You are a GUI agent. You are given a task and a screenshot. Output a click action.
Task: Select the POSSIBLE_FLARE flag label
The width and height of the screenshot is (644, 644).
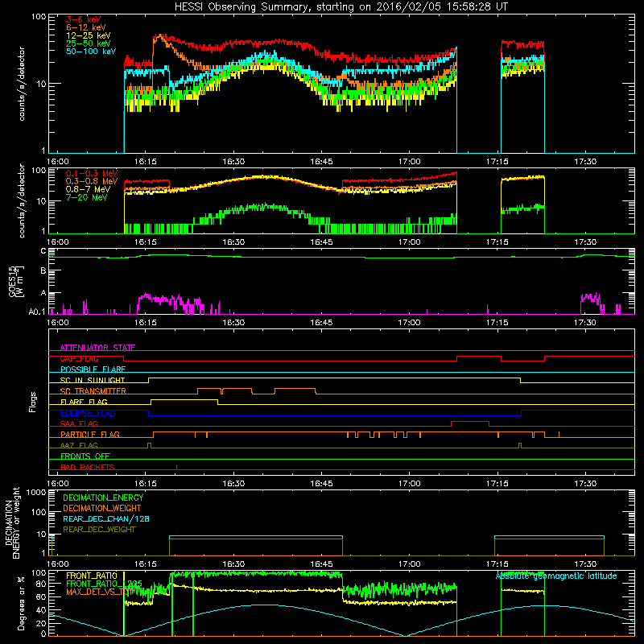(93, 369)
